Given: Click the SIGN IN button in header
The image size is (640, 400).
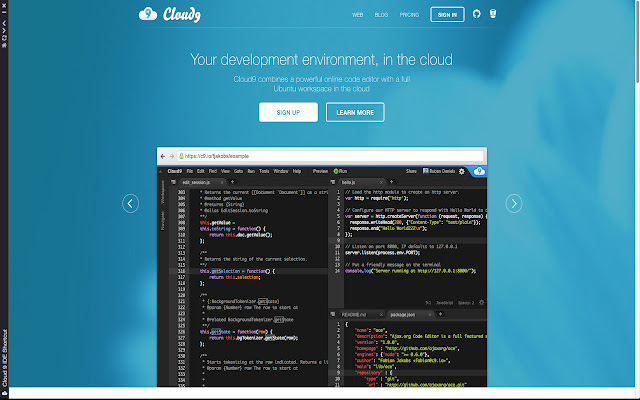Looking at the screenshot, I should coord(447,15).
